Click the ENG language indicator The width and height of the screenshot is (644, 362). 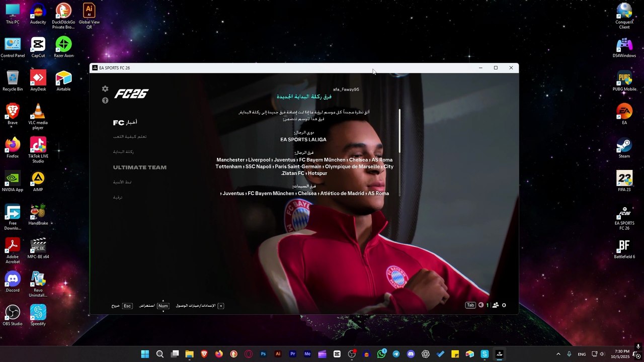(x=582, y=354)
